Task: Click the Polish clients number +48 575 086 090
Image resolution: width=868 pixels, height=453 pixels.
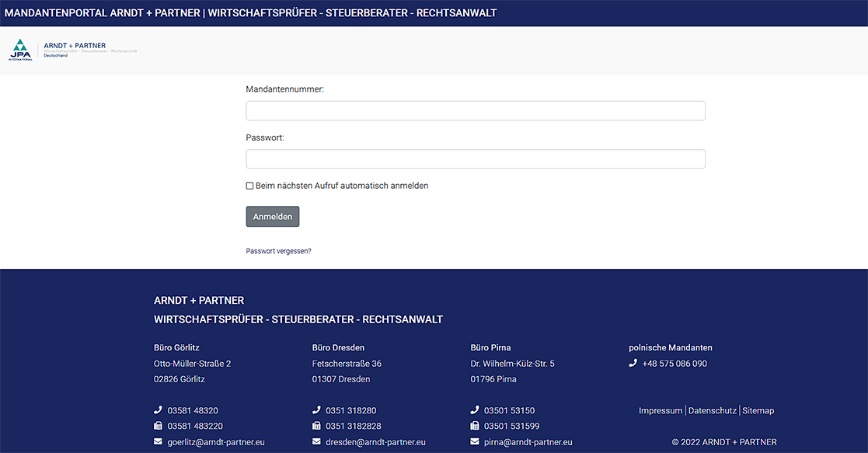Action: [x=675, y=364]
